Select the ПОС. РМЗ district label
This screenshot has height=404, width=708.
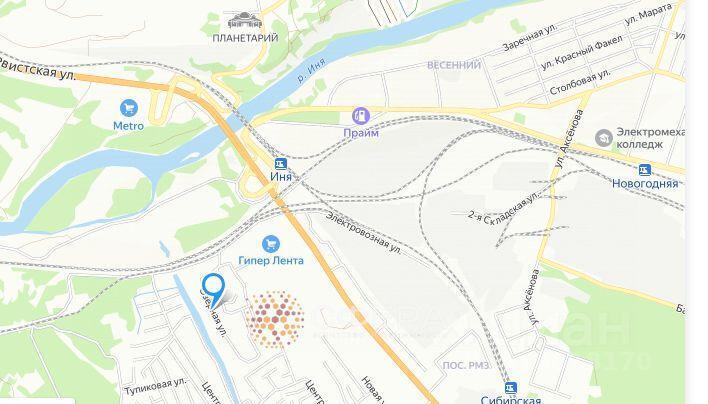tap(466, 365)
